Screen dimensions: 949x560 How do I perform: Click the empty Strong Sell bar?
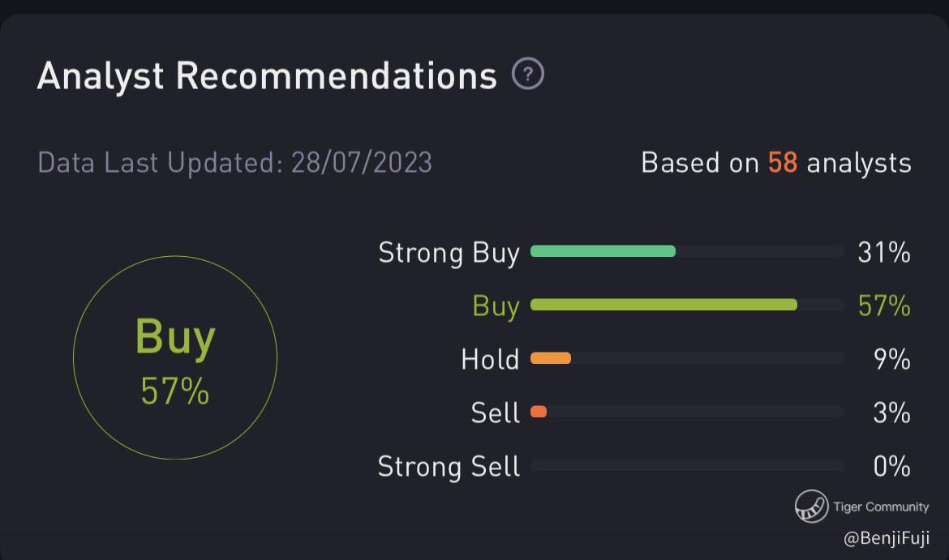(x=687, y=465)
